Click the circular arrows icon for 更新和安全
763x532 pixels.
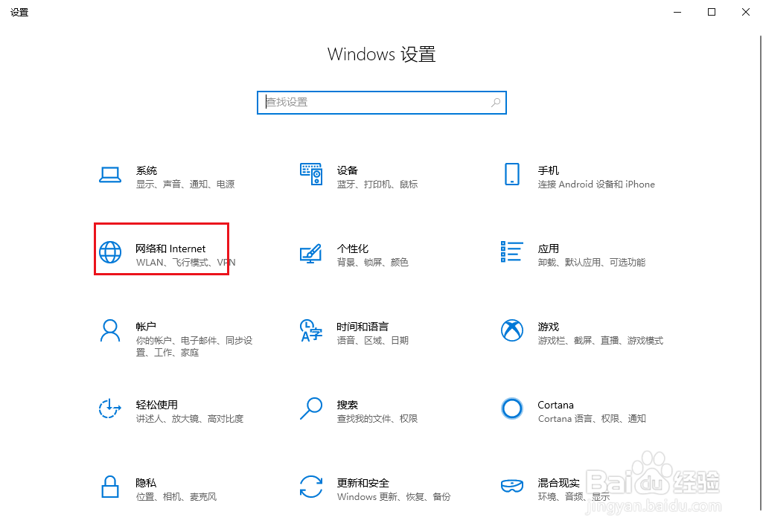pos(311,487)
